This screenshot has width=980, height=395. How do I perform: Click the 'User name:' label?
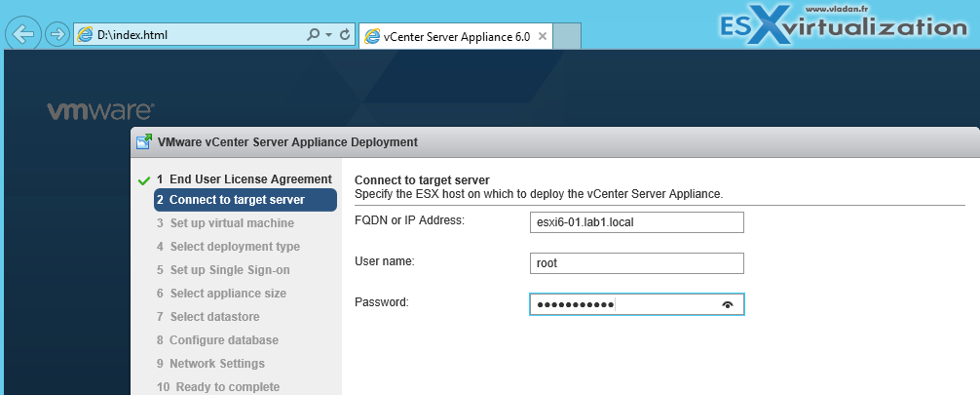(x=385, y=261)
